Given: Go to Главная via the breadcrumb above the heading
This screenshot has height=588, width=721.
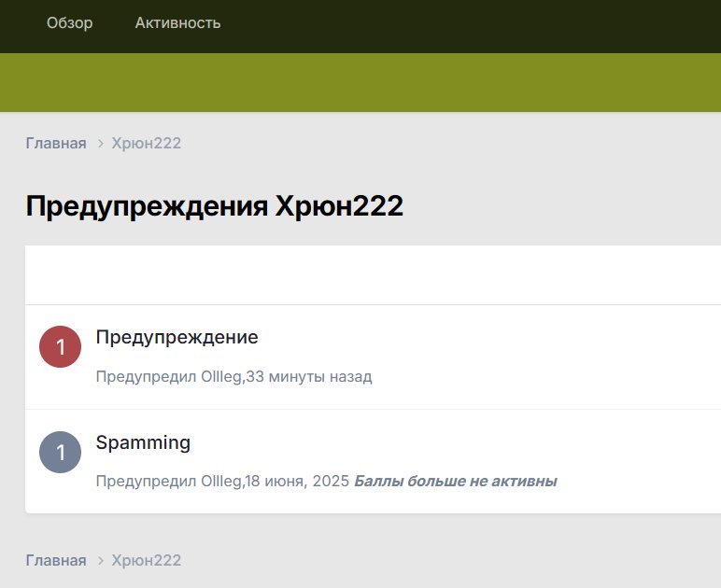Looking at the screenshot, I should [x=56, y=144].
